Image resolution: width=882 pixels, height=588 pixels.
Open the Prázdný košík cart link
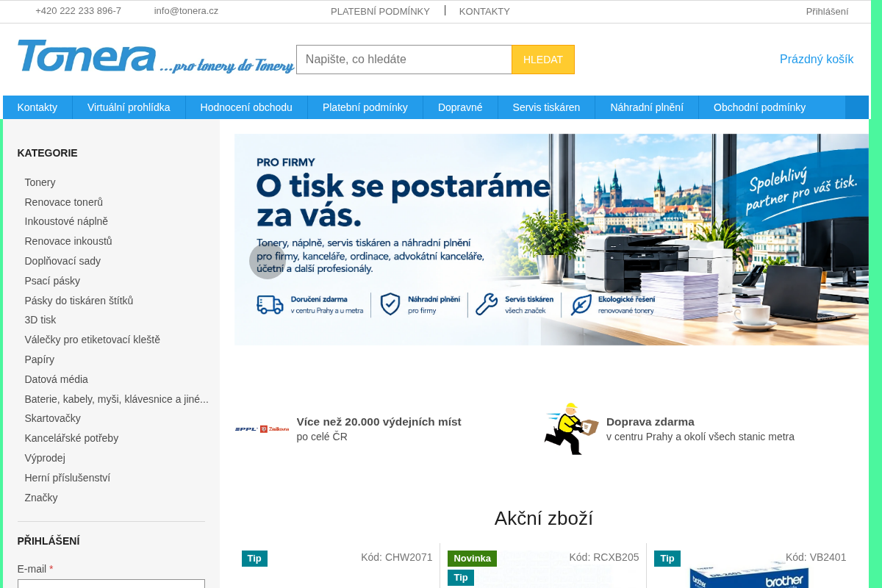[817, 60]
